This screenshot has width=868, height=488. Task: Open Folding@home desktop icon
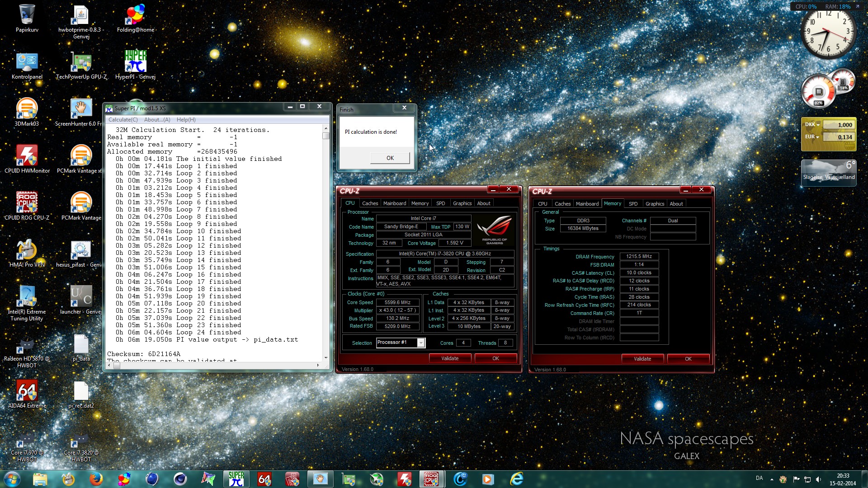coord(135,18)
